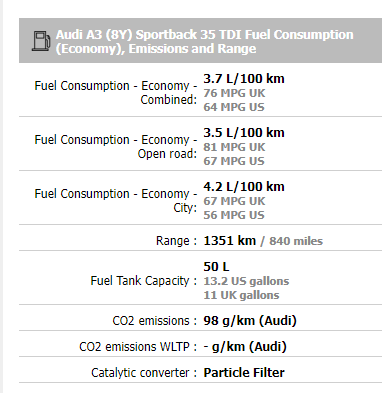Select the 3.7 L/100 km combined value

[x=244, y=79]
